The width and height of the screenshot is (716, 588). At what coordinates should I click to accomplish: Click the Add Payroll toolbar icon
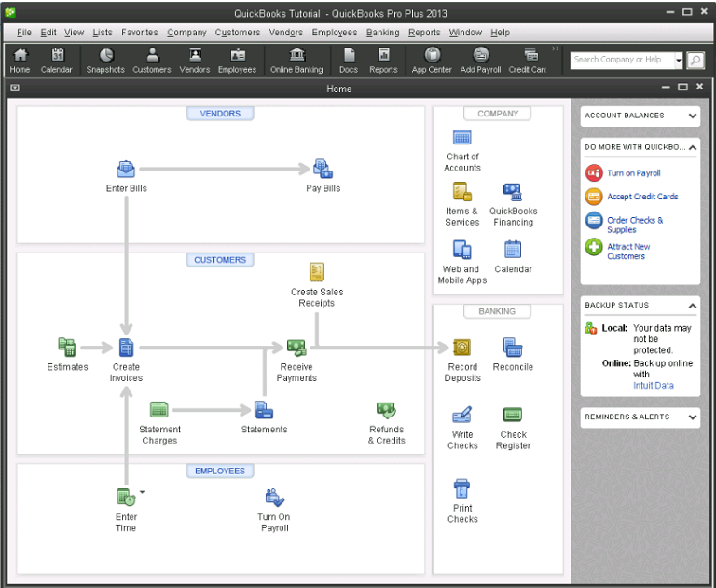[481, 61]
